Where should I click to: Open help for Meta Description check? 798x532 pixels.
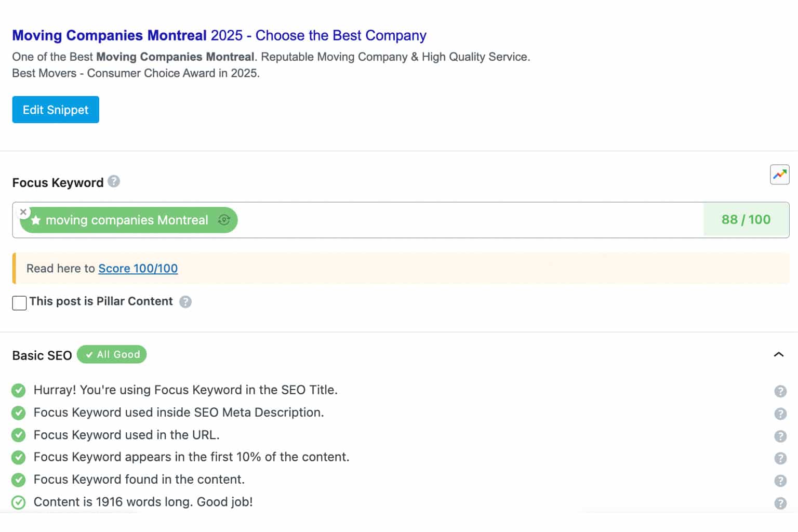[x=780, y=414]
